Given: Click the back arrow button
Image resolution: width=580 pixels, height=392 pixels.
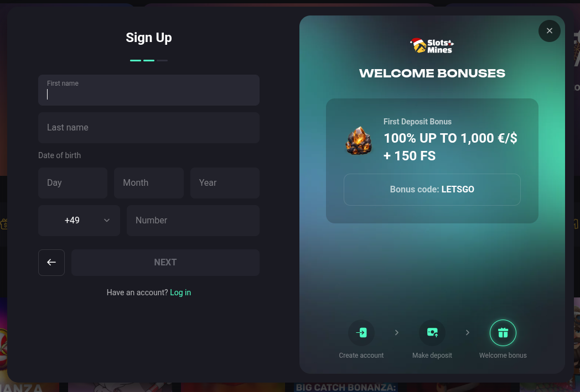Looking at the screenshot, I should [x=51, y=262].
